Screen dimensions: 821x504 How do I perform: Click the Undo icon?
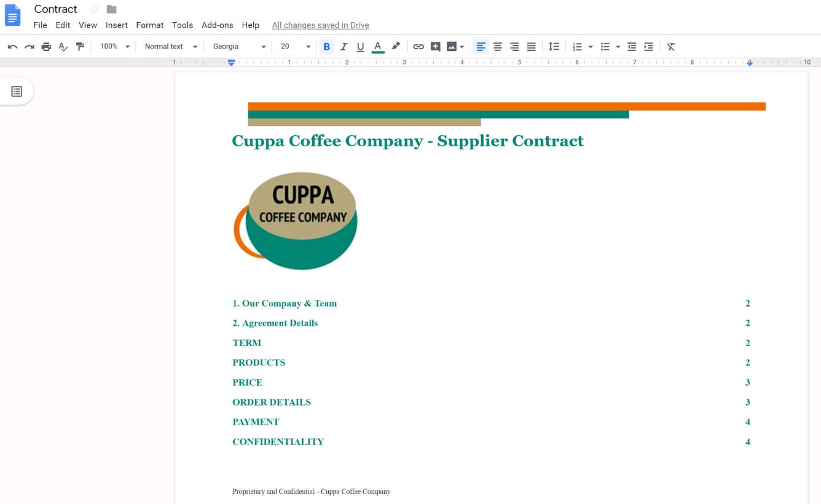(x=12, y=47)
